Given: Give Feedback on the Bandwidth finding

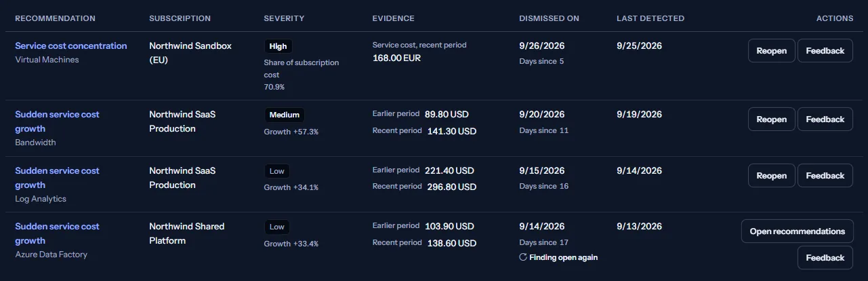Looking at the screenshot, I should pos(825,119).
